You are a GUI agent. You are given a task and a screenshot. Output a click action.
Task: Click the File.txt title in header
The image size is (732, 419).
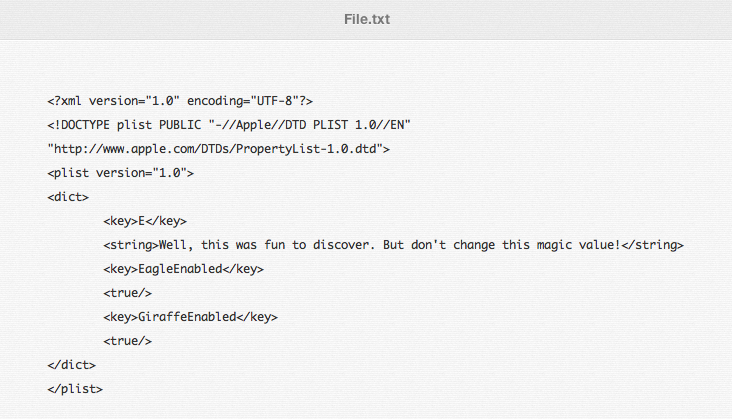pos(367,19)
